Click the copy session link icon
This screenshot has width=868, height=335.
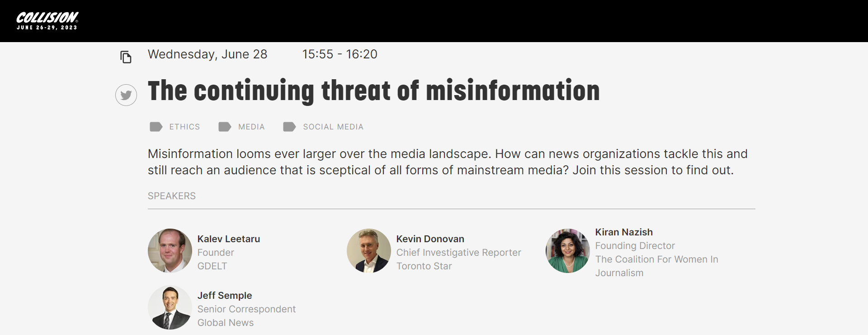coord(126,57)
